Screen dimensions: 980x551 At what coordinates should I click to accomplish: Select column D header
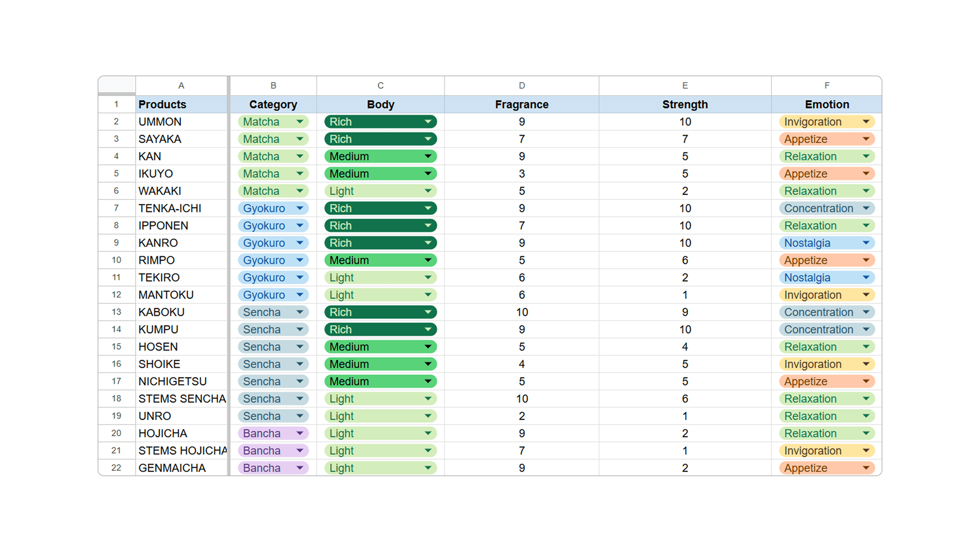coord(522,86)
